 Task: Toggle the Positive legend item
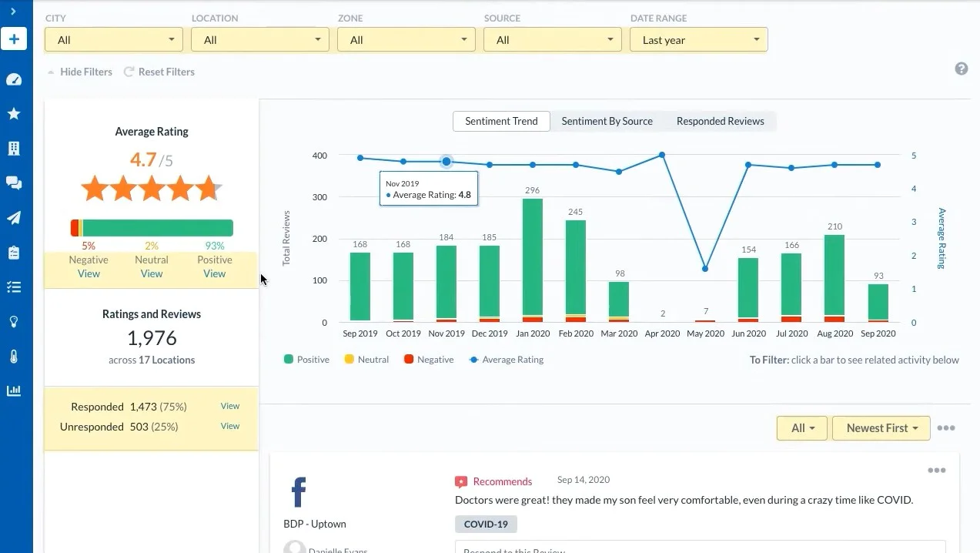pos(306,360)
